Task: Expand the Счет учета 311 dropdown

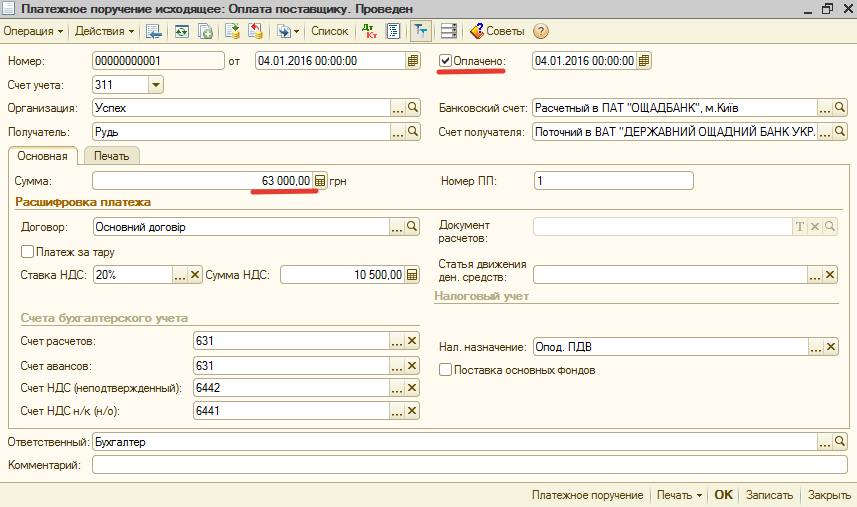Action: (155, 85)
